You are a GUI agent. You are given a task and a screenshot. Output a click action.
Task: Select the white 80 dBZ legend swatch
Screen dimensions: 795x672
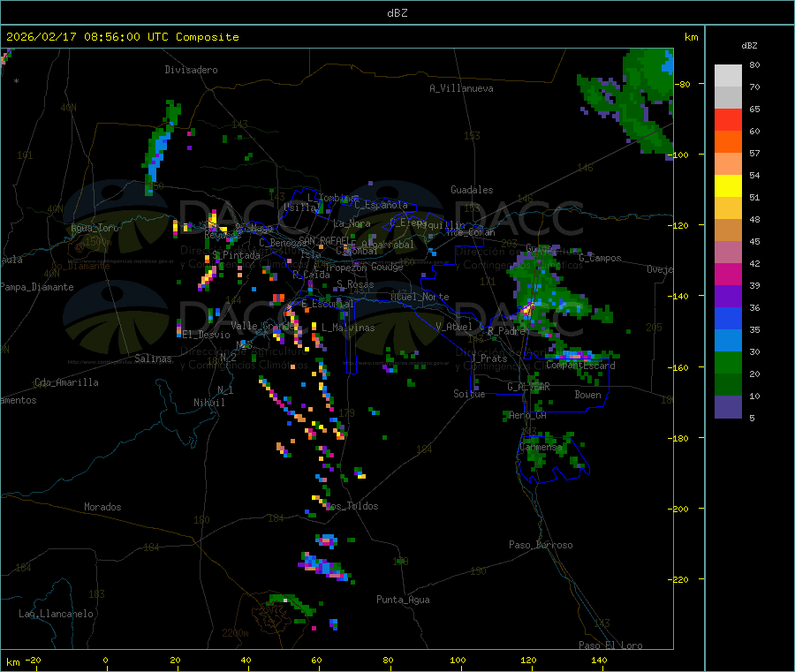(x=728, y=76)
